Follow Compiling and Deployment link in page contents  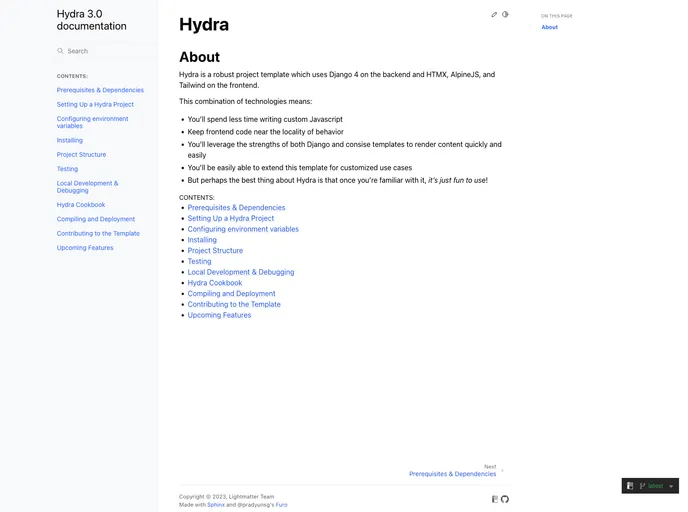[232, 294]
